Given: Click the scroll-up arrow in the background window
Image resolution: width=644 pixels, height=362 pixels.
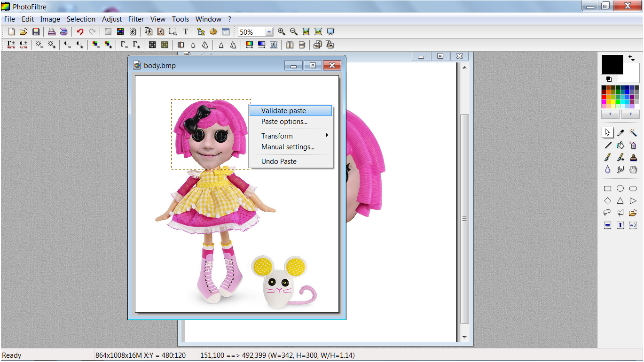Looking at the screenshot, I should 464,67.
